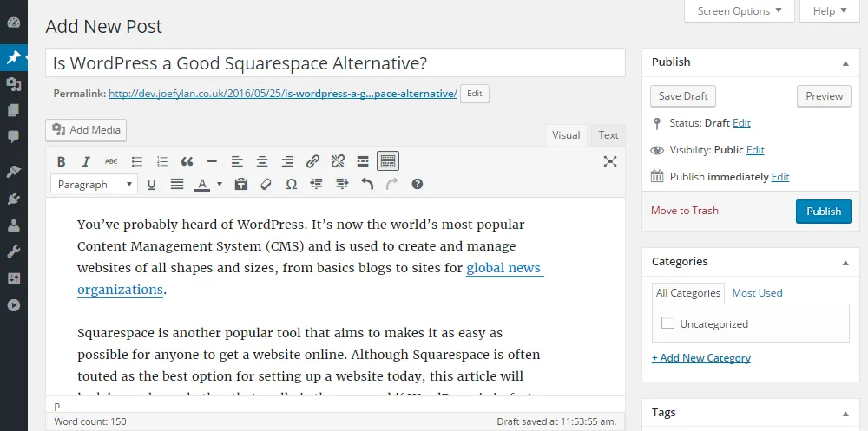Image resolution: width=868 pixels, height=431 pixels.
Task: Insert a horizontal line
Action: coord(212,161)
